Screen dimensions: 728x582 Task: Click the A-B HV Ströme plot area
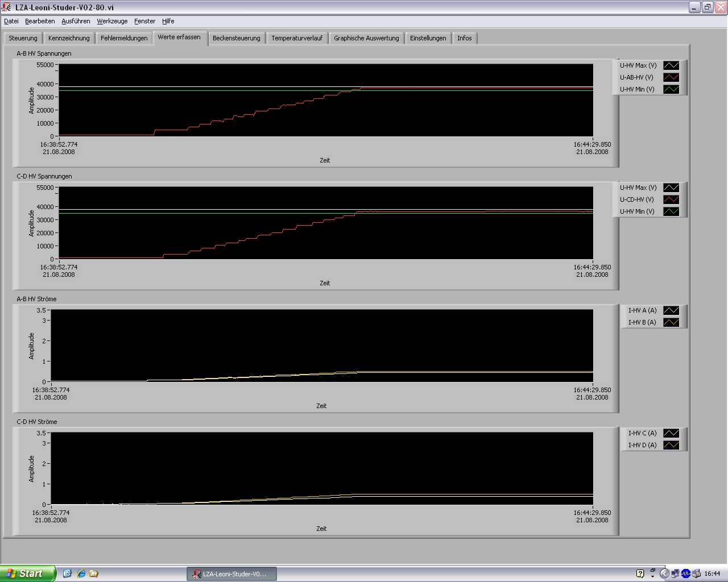pos(322,346)
